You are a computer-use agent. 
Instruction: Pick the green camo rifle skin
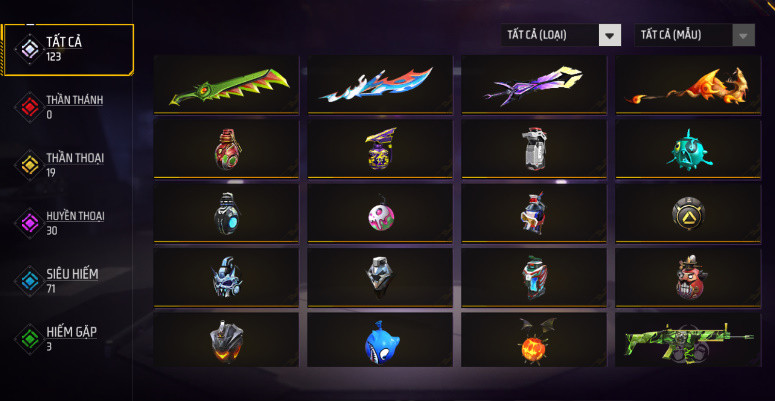tap(688, 340)
